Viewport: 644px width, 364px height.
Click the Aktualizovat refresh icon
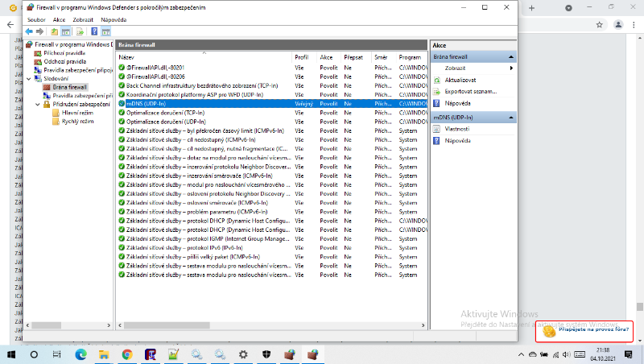coord(437,80)
